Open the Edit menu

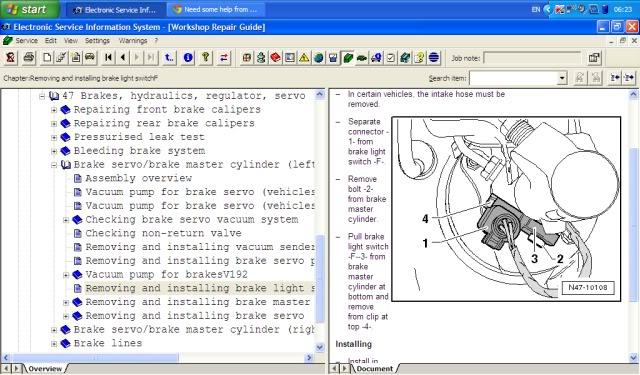pos(51,41)
